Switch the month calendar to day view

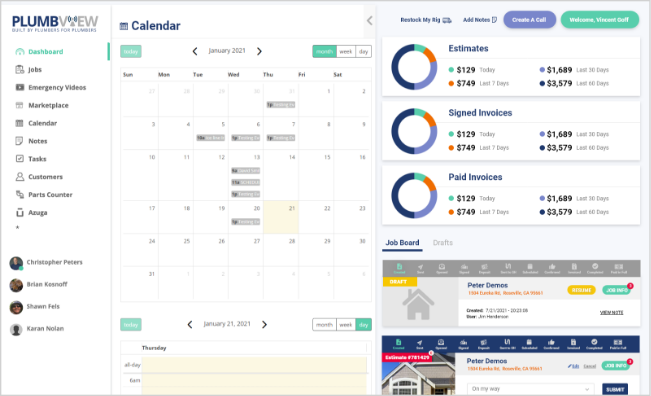point(363,51)
